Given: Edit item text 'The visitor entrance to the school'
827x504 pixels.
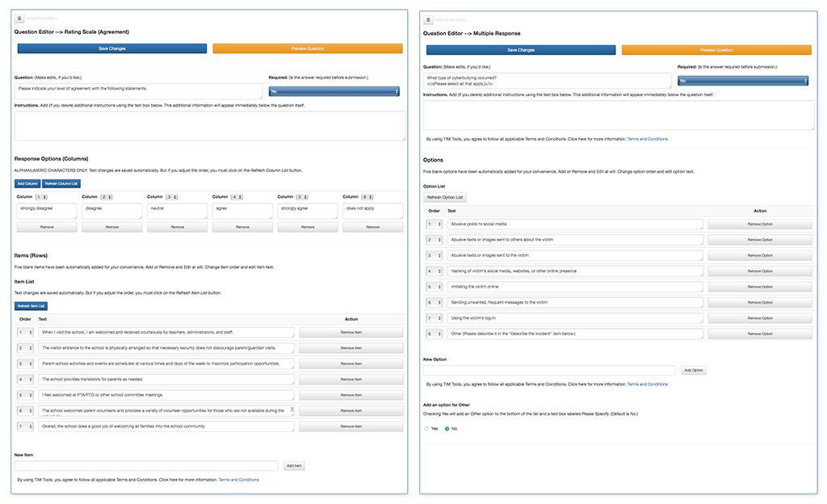Looking at the screenshot, I should pyautogui.click(x=166, y=348).
